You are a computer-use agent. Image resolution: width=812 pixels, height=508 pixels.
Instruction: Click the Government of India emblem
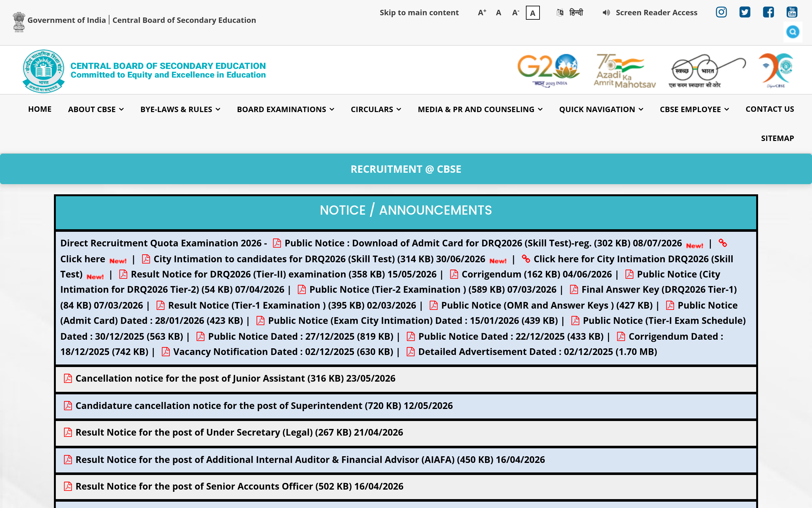tap(19, 22)
